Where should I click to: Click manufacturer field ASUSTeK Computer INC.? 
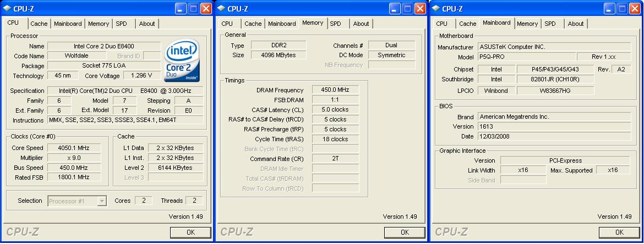point(554,47)
